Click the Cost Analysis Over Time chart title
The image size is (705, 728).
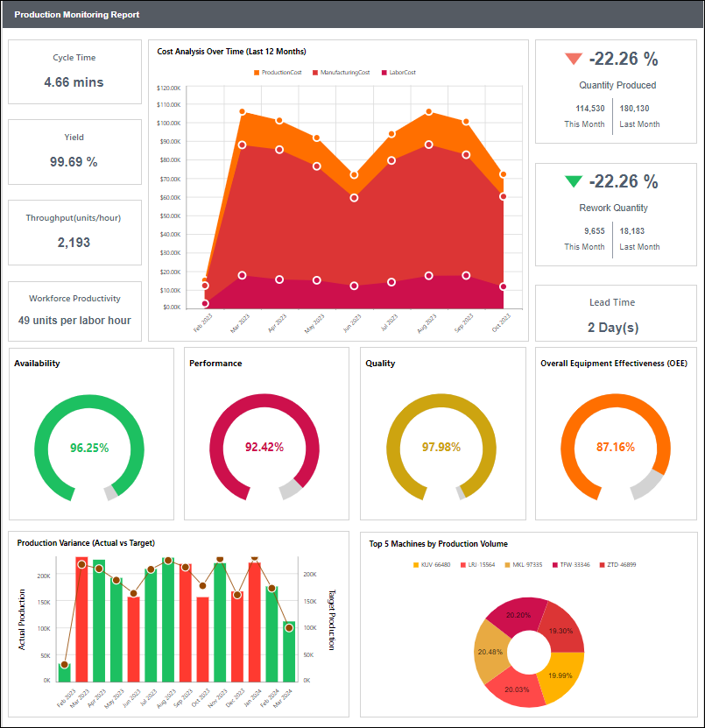231,52
